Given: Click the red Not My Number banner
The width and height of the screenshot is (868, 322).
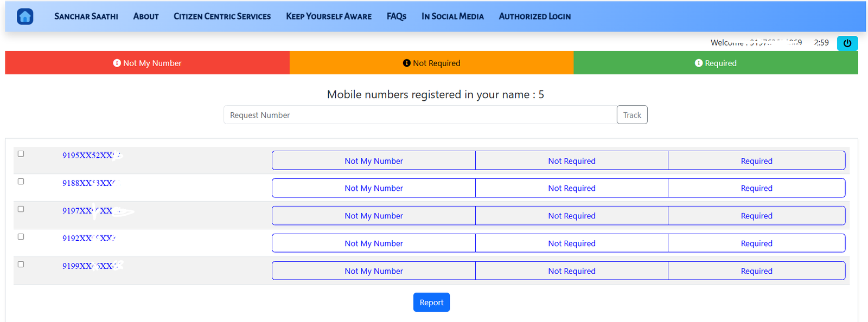Looking at the screenshot, I should pyautogui.click(x=147, y=63).
